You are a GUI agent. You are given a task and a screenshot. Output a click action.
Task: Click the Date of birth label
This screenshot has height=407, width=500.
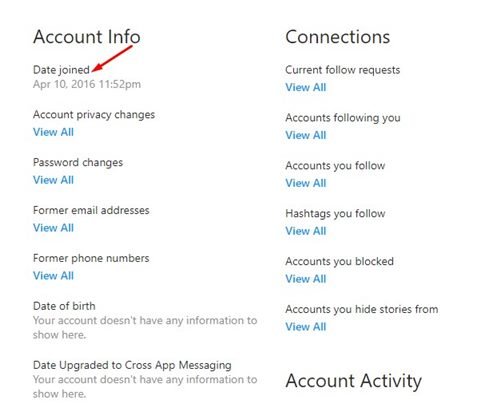[64, 306]
